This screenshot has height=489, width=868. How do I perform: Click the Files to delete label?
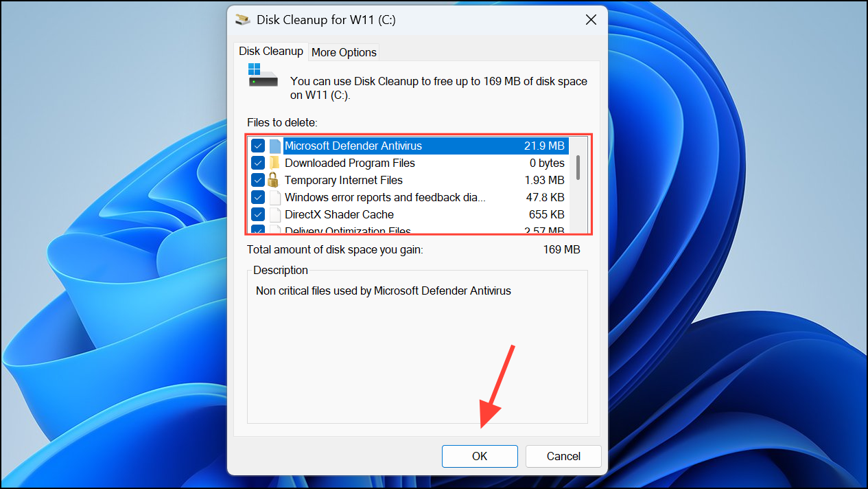(x=283, y=122)
